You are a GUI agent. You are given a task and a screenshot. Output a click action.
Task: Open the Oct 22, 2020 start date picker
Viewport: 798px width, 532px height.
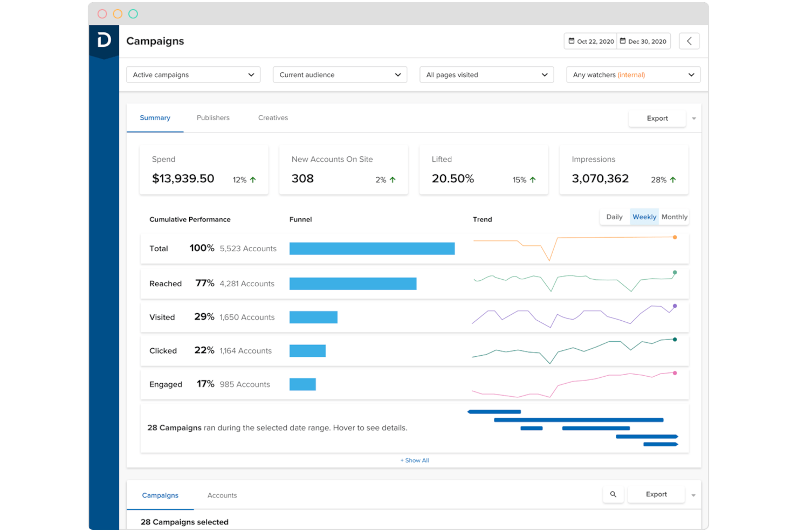(x=591, y=42)
